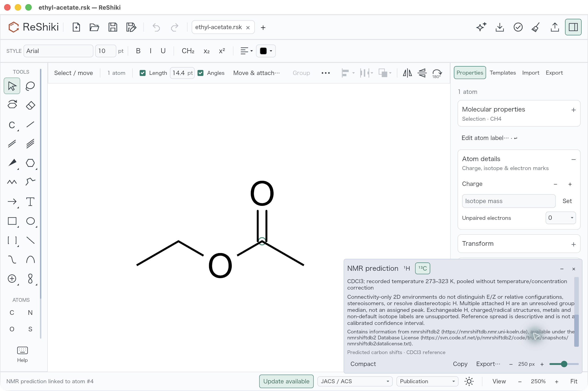Pick the single bond line tool
Viewport: 588px width, 391px height.
tap(30, 124)
